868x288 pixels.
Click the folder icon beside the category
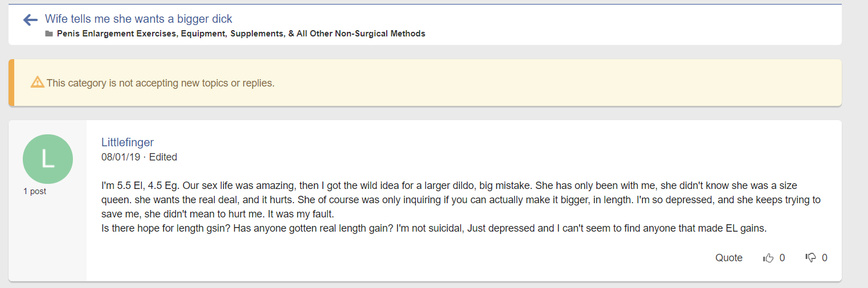pos(49,34)
